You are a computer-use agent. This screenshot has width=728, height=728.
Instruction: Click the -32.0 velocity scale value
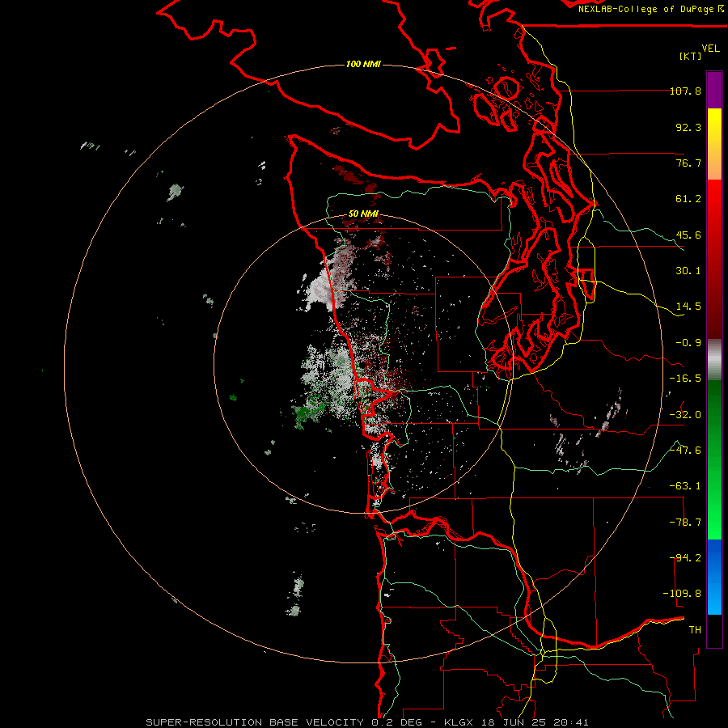coord(685,415)
